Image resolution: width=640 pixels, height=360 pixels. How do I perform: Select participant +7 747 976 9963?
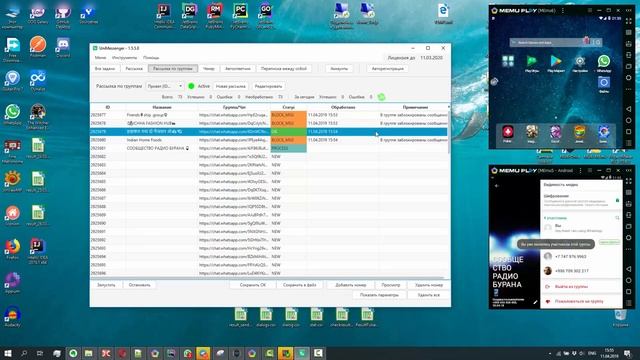pyautogui.click(x=581, y=256)
